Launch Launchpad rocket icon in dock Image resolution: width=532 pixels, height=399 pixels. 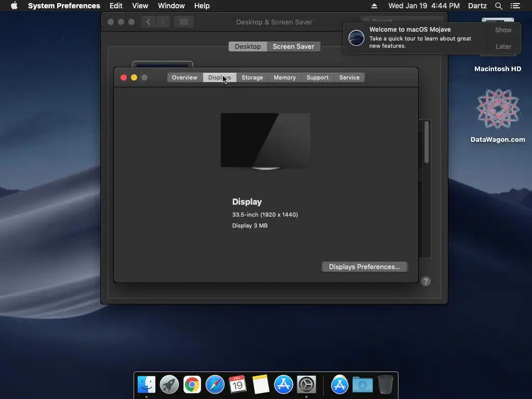point(169,384)
